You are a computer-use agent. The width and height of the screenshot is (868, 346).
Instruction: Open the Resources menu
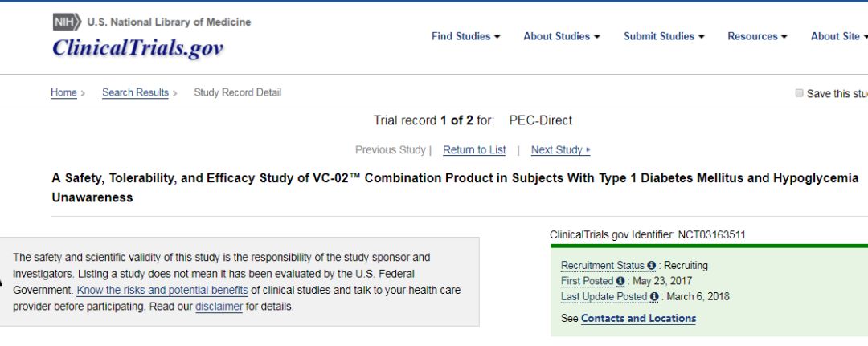[x=757, y=36]
